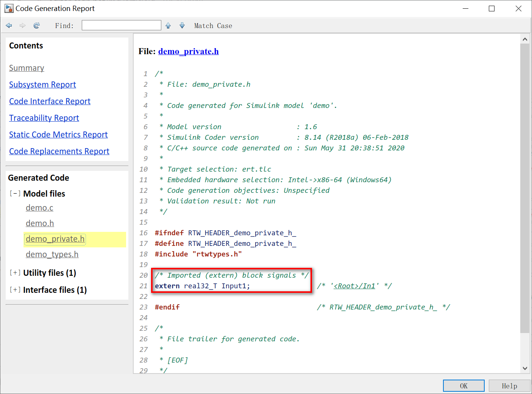Image resolution: width=532 pixels, height=394 pixels.
Task: Open the Subsystem Report link
Action: tap(42, 85)
